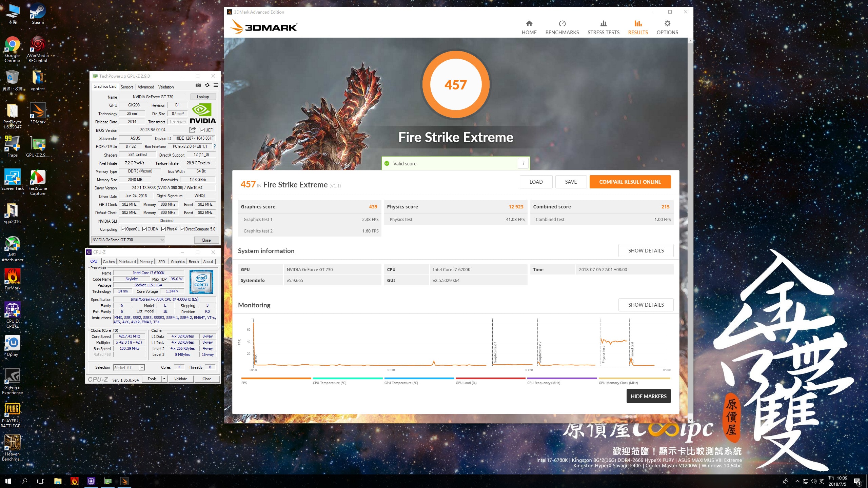Viewport: 868px width, 488px height.
Task: Open CPU-Z Mainboard tab
Action: (127, 262)
